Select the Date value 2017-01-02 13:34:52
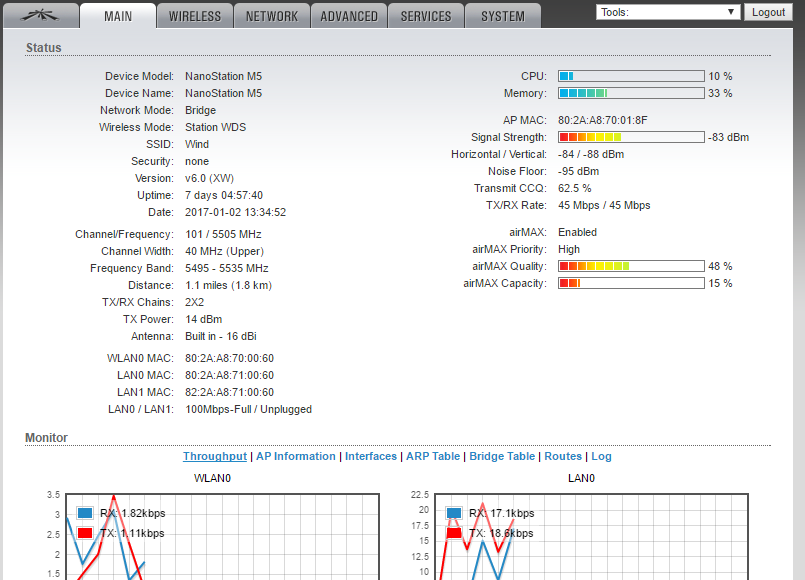 point(236,212)
